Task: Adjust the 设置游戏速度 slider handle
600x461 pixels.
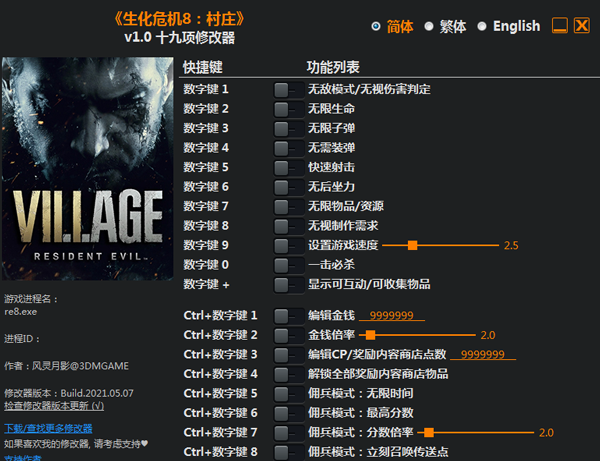Action: tap(412, 245)
